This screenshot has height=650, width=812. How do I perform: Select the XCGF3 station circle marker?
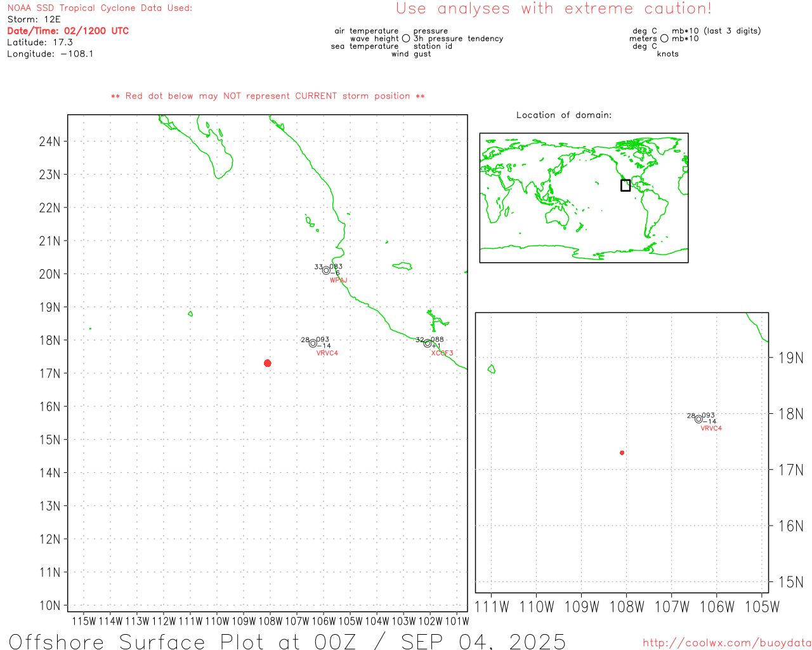tap(428, 343)
